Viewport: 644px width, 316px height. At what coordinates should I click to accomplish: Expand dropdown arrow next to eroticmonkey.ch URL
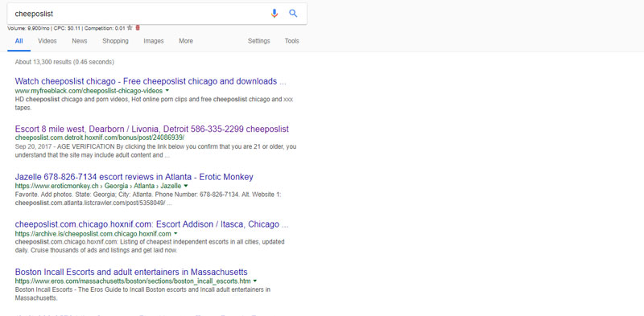coord(186,186)
